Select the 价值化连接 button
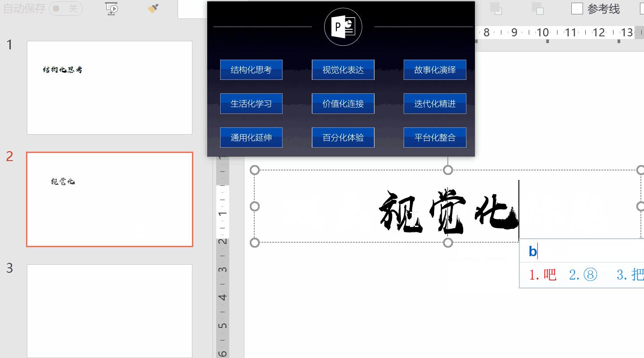 pos(343,103)
